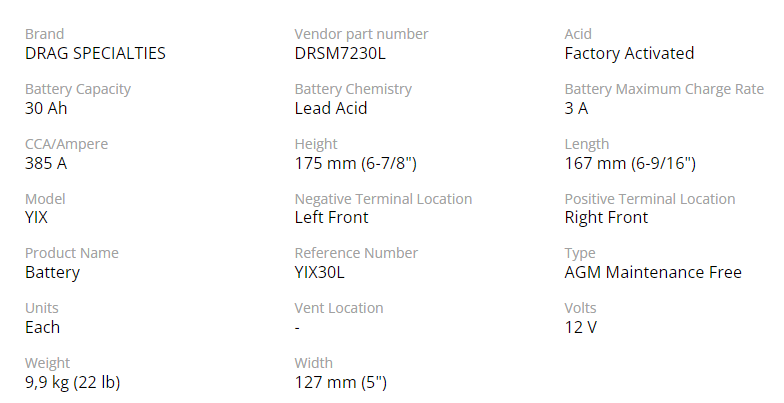Image resolution: width=784 pixels, height=403 pixels.
Task: Click the Right Front terminal location
Action: tap(606, 218)
